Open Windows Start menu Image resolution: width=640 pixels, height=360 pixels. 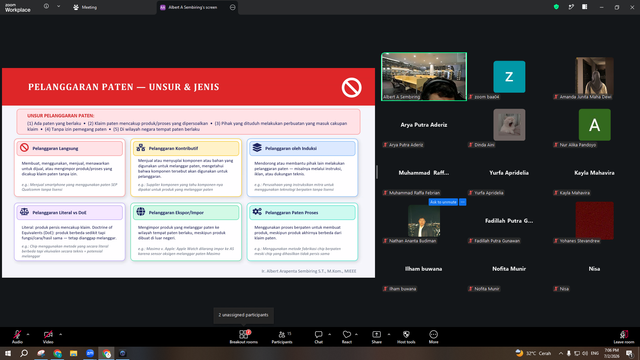coord(8,353)
